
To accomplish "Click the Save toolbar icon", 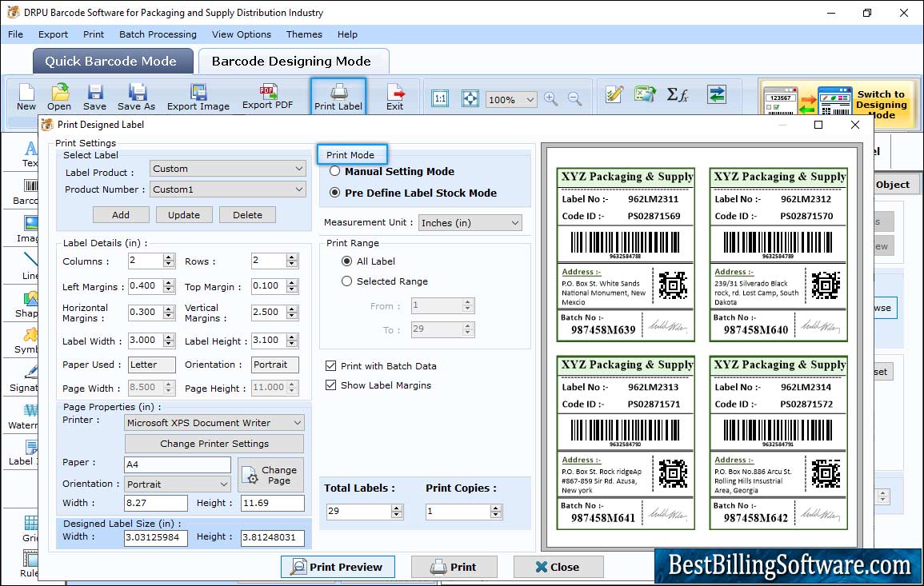I will 94,98.
